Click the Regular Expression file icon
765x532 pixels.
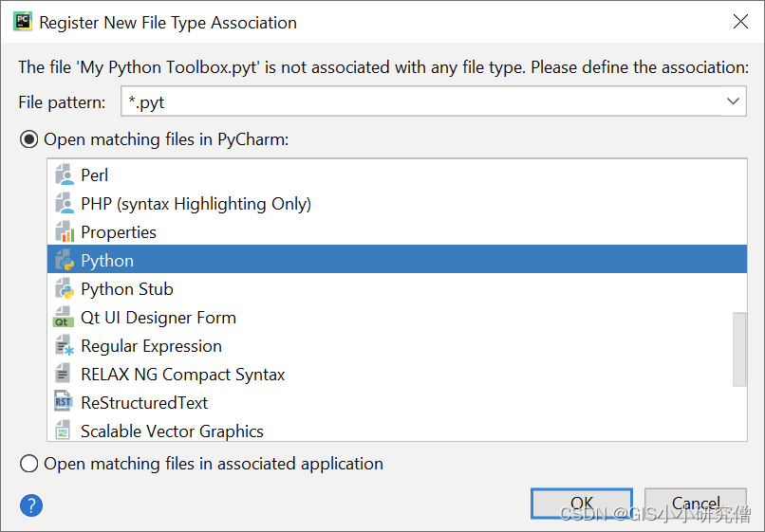click(64, 346)
